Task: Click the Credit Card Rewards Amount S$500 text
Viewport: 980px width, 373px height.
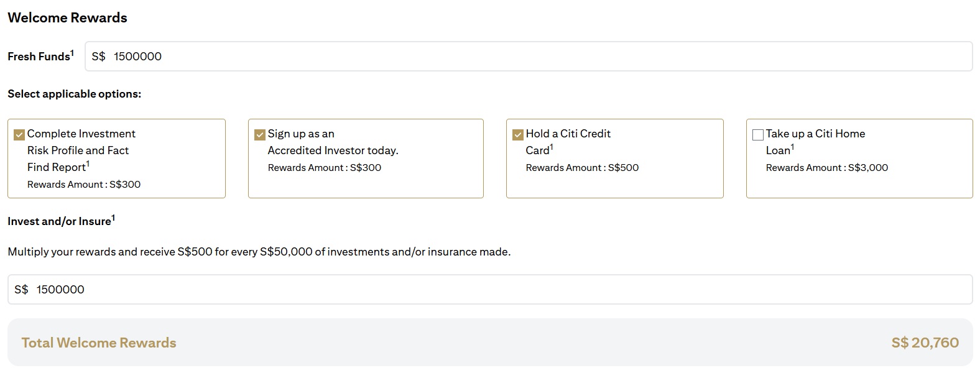Action: [581, 167]
